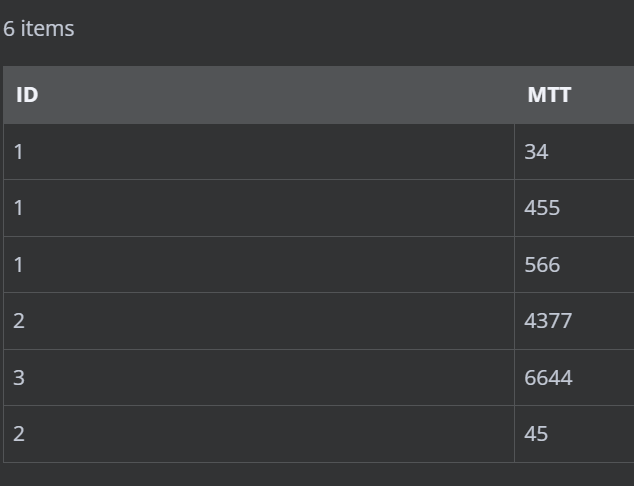This screenshot has width=634, height=486.
Task: Click the ID cell beside MTT 455
Action: pyautogui.click(x=259, y=208)
